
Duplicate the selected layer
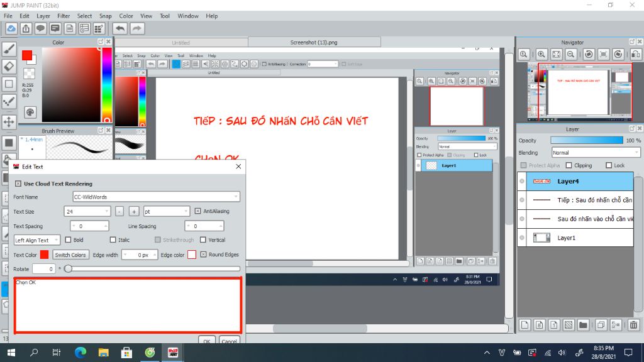click(601, 325)
